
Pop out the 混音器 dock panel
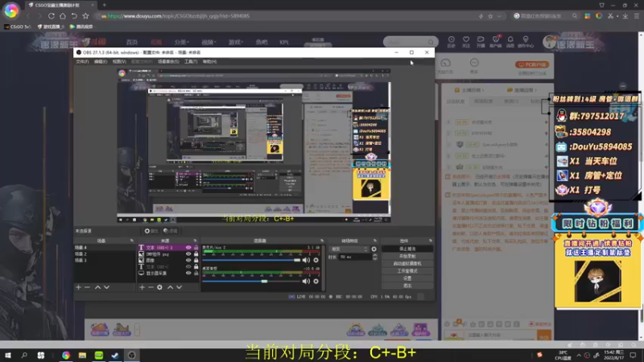click(x=322, y=241)
